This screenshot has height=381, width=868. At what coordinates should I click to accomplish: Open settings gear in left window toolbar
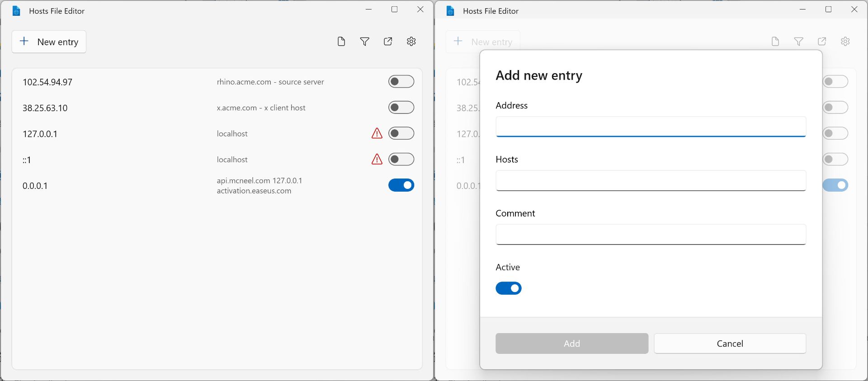pos(411,42)
